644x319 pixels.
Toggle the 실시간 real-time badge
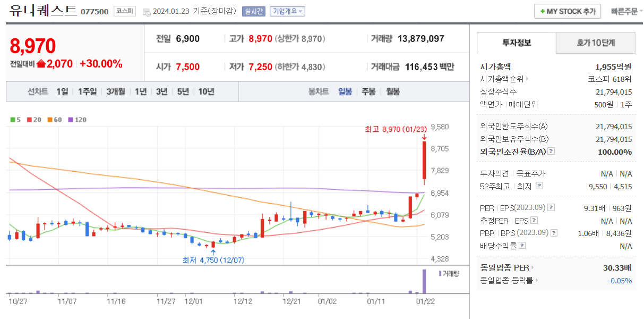tap(253, 11)
